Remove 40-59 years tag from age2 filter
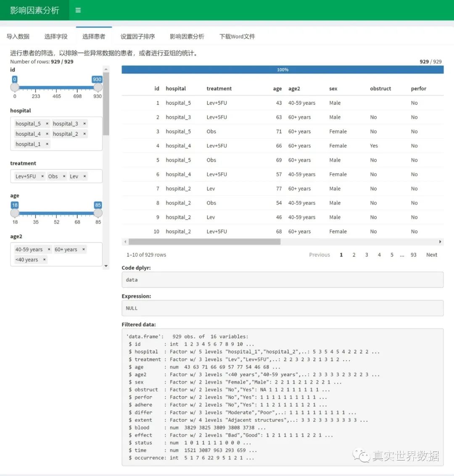 point(49,250)
